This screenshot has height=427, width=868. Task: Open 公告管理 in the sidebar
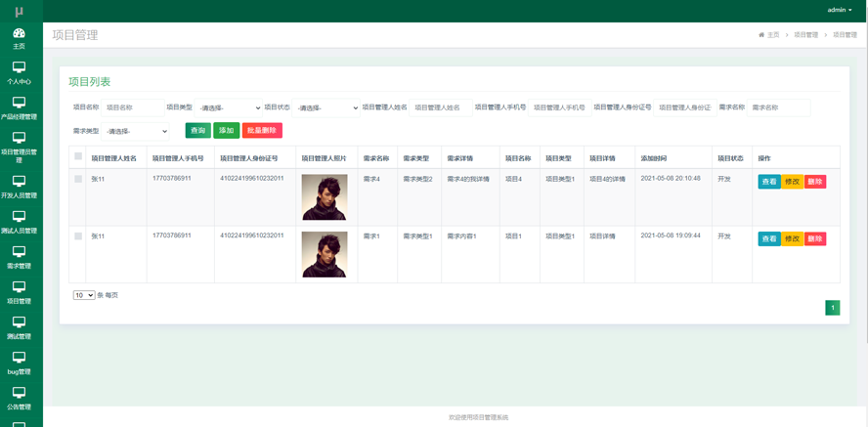[19, 398]
